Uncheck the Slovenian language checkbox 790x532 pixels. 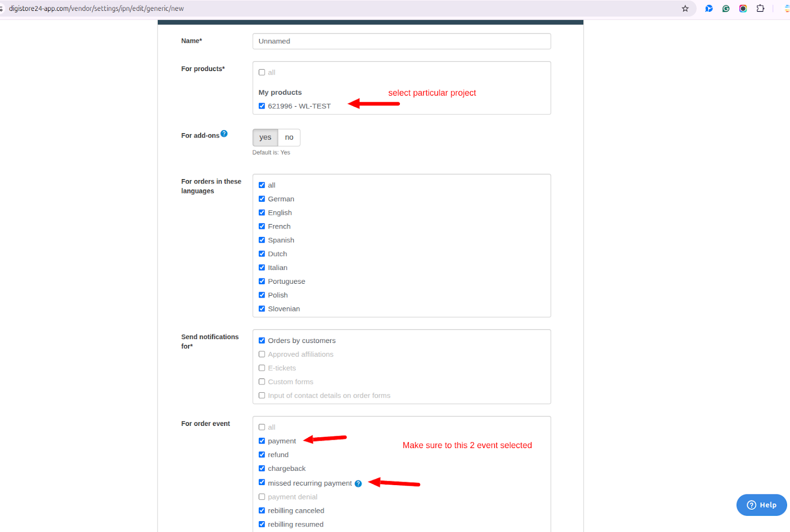point(262,309)
